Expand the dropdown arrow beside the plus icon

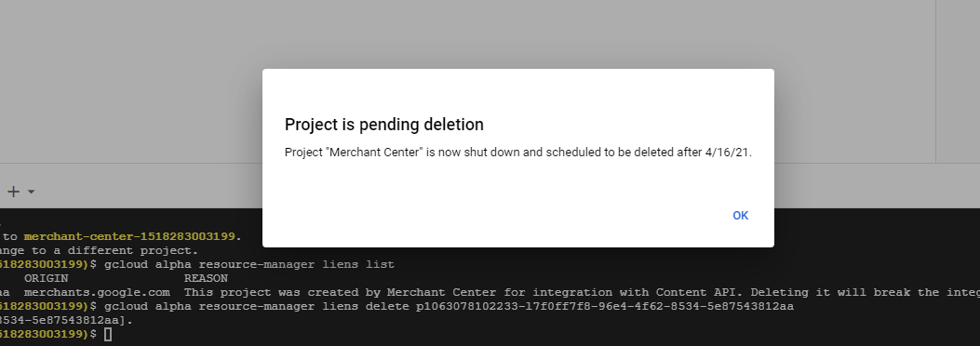coord(31,192)
